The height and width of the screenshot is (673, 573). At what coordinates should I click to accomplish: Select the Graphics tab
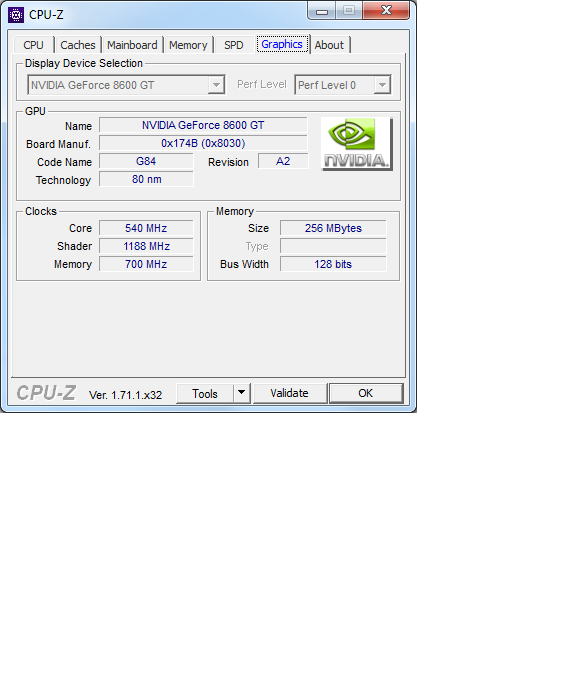[x=282, y=44]
